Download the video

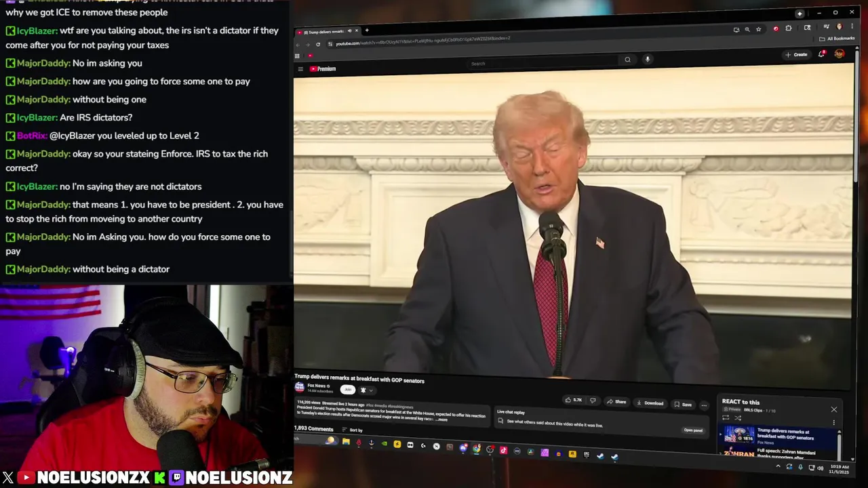(x=650, y=403)
